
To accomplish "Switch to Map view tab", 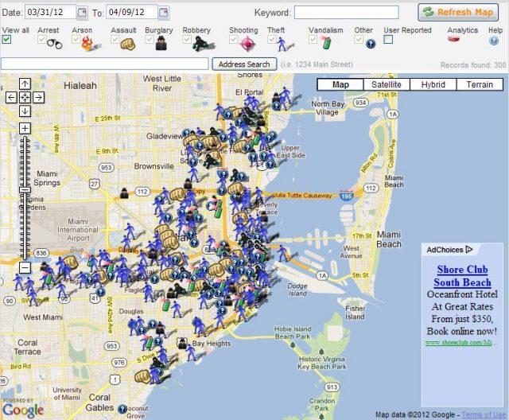I will (340, 84).
